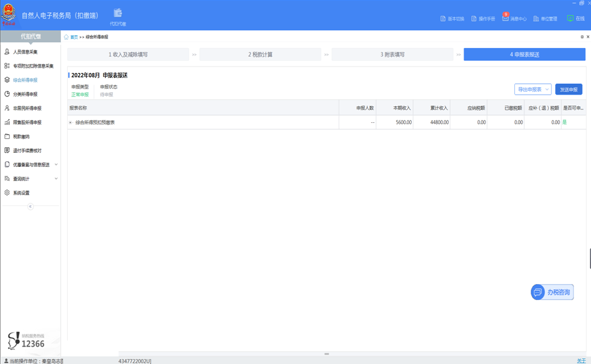Select step 4 申报表报送
The width and height of the screenshot is (591, 364).
(524, 54)
